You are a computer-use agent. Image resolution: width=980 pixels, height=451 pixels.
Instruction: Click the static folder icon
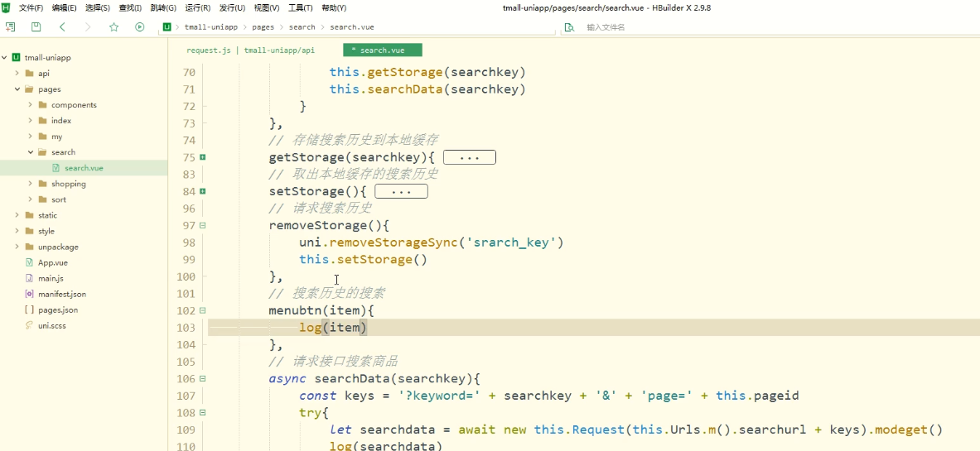(29, 215)
